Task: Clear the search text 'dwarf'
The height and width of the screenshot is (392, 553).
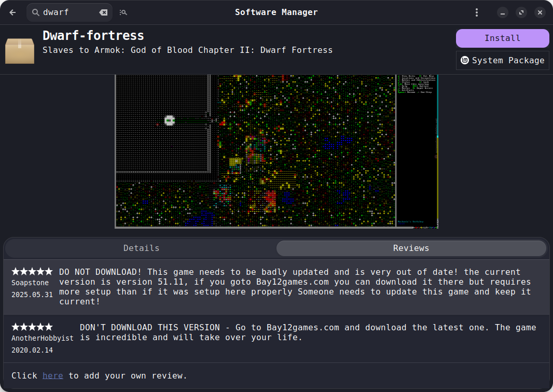Action: pos(103,12)
